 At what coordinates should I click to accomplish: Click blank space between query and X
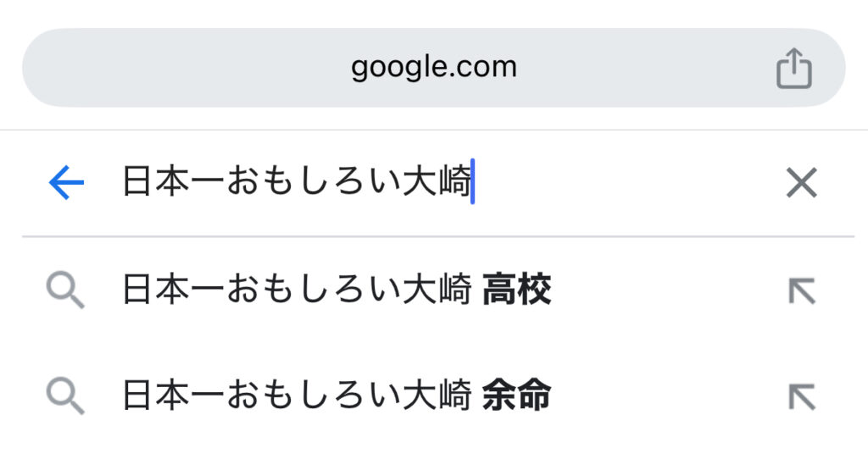point(626,182)
